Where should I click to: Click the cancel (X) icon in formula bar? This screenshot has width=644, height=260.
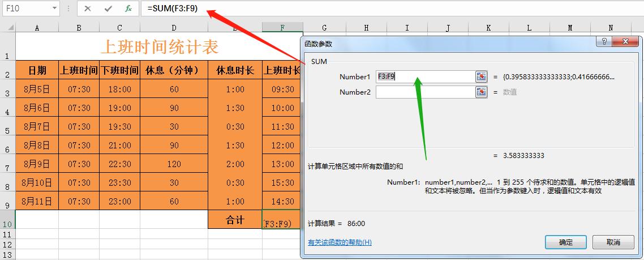click(88, 8)
